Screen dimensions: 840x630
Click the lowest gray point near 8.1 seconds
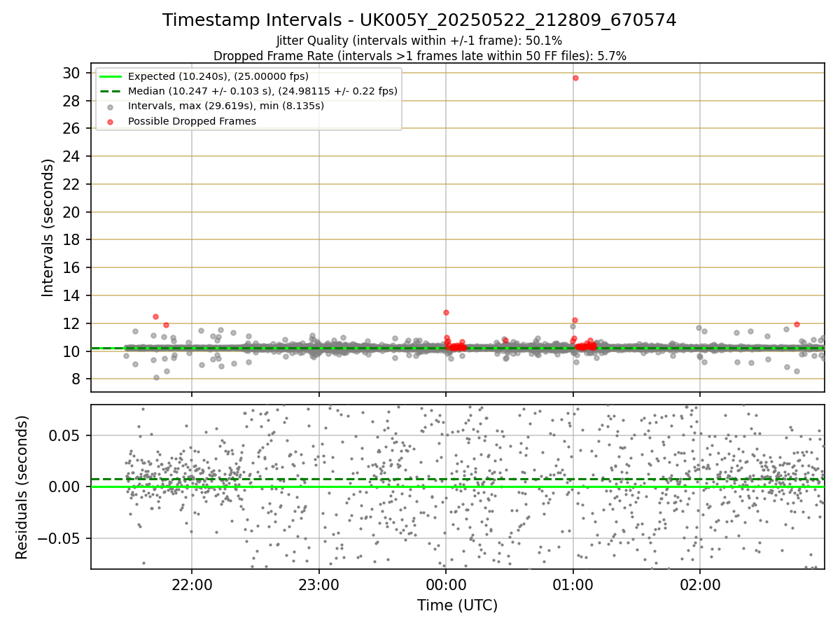(x=156, y=377)
